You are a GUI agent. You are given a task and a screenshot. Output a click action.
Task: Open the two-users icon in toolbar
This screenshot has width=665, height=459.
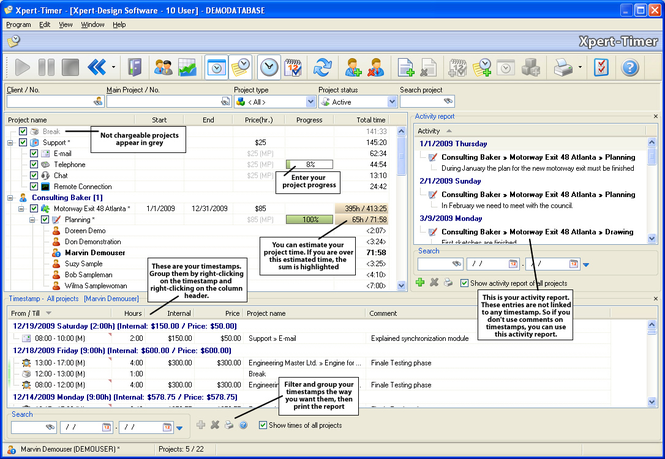coord(163,67)
